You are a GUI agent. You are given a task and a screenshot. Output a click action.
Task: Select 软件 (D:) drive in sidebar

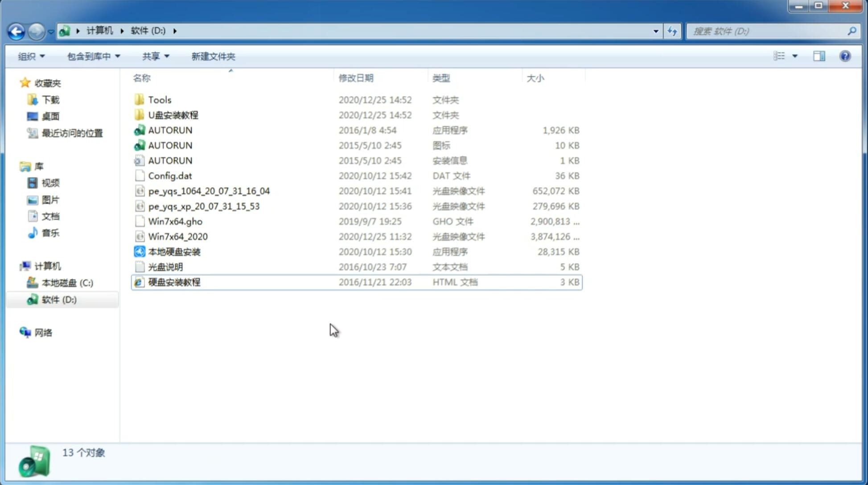60,299
